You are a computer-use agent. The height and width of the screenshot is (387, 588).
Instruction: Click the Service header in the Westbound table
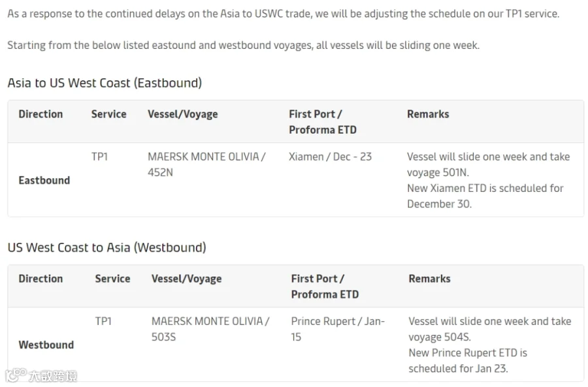coord(112,279)
